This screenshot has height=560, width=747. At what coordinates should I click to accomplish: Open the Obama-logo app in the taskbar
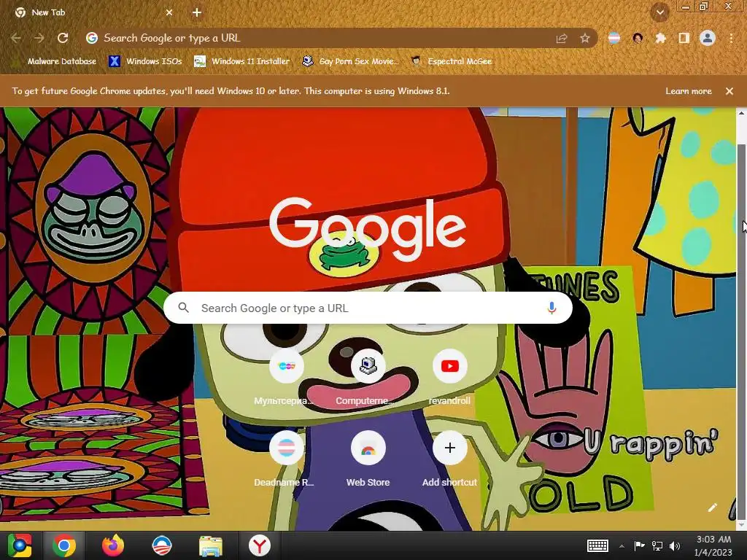pyautogui.click(x=161, y=545)
